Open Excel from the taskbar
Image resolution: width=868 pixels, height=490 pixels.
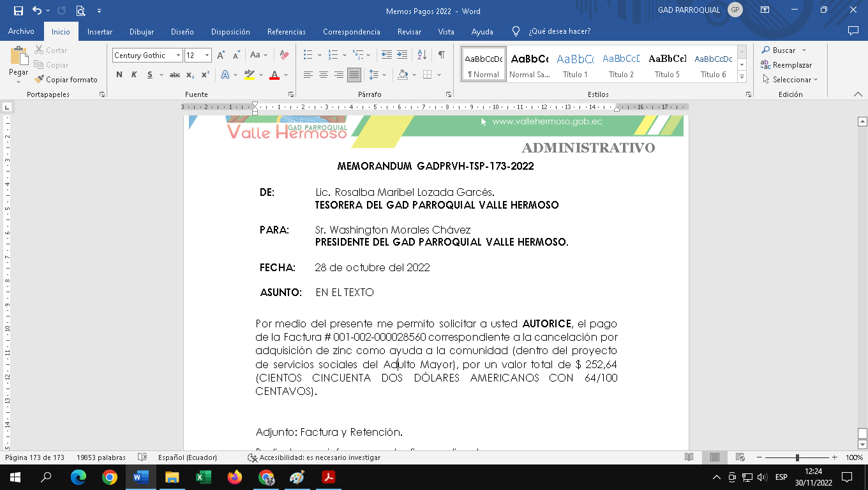[x=204, y=477]
